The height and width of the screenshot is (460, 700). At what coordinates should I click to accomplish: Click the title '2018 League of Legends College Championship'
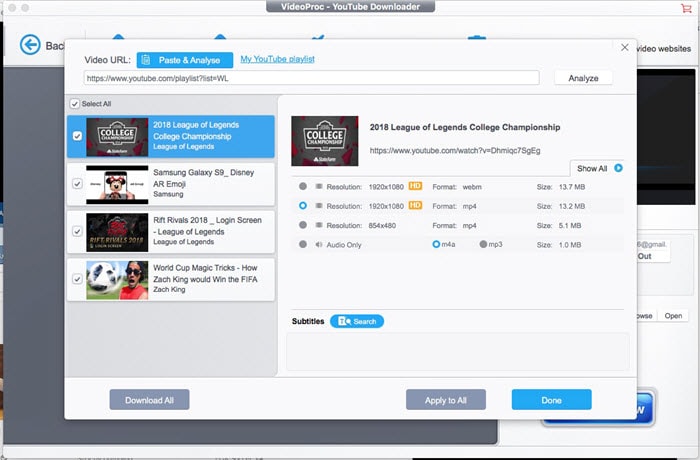(x=465, y=127)
